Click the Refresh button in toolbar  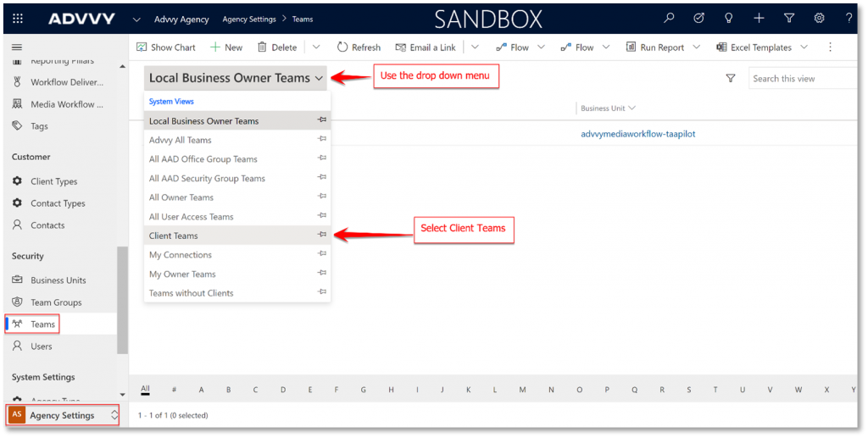pyautogui.click(x=359, y=47)
